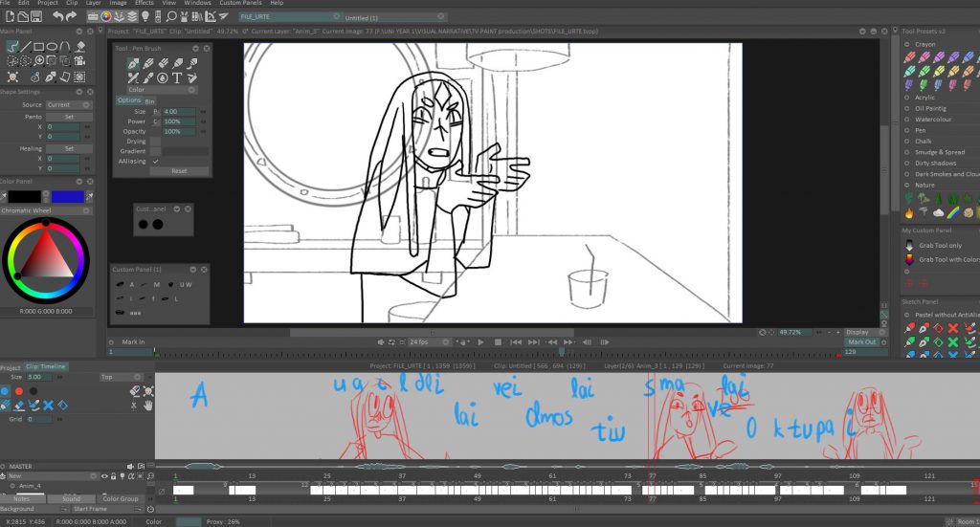Open the Custom Panels menu
This screenshot has height=527, width=980.
[240, 3]
